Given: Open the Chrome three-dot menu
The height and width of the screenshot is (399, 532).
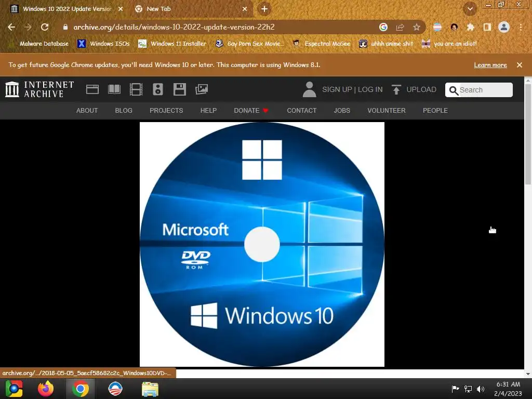Looking at the screenshot, I should [x=521, y=27].
